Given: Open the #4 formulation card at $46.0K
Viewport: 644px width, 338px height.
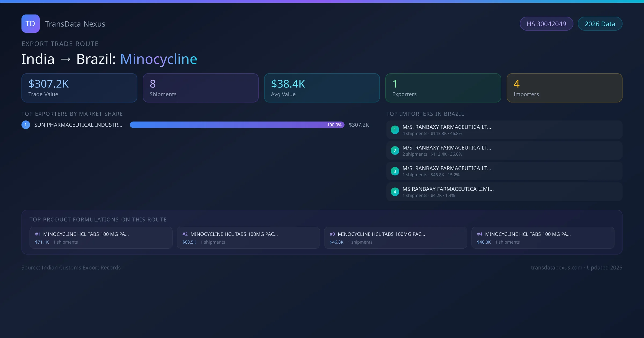Looking at the screenshot, I should coord(543,238).
